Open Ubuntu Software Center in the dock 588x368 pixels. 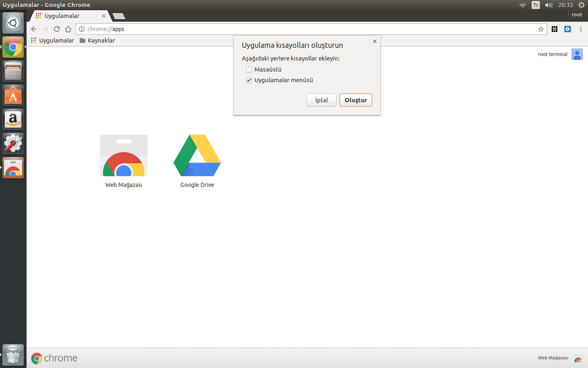point(13,95)
